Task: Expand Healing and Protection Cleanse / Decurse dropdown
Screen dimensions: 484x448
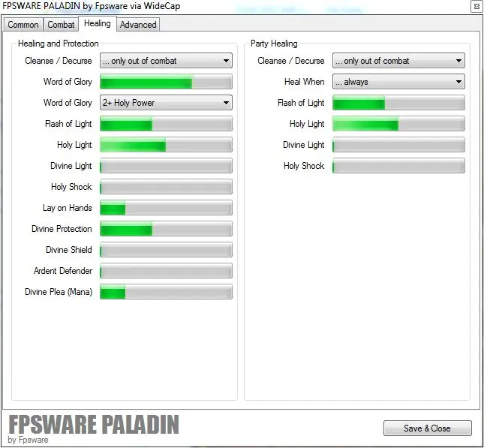Action: (x=166, y=61)
